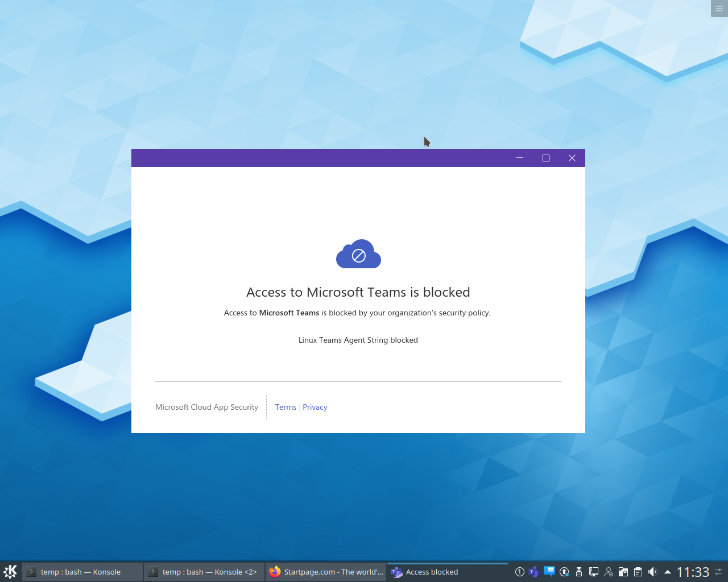This screenshot has height=582, width=728.
Task: Open the desktop toolbox hamburger menu
Action: point(719,9)
